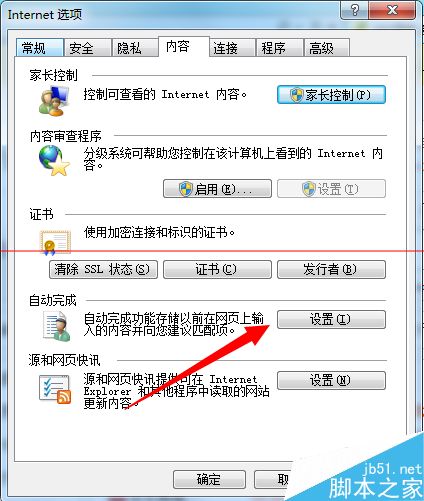Click the Content Advisor globe star icon
Screen dimensions: 424x501
[54, 161]
